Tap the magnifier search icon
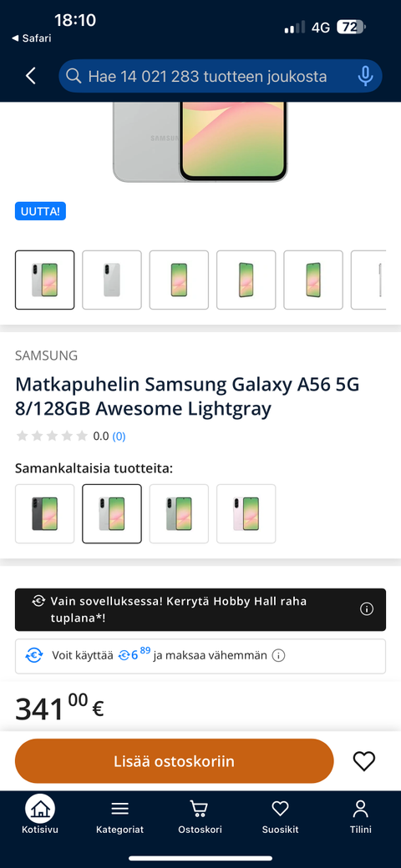The height and width of the screenshot is (868, 401). [x=74, y=76]
